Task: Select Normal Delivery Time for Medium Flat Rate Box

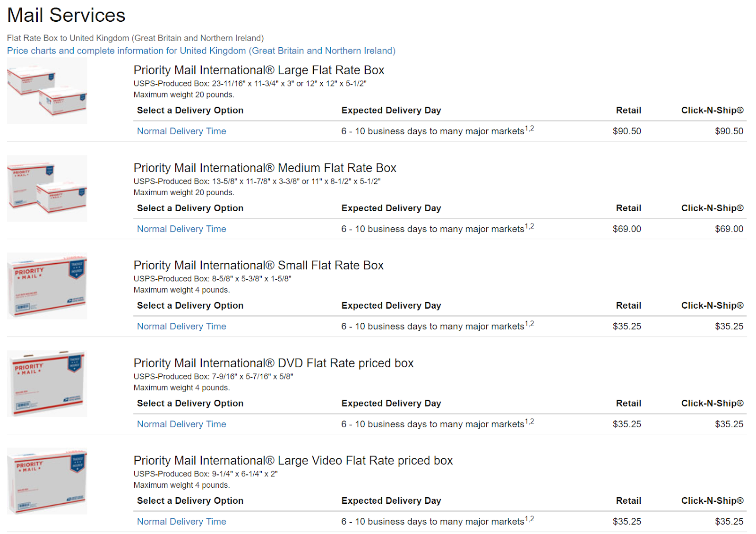Action: 181,229
